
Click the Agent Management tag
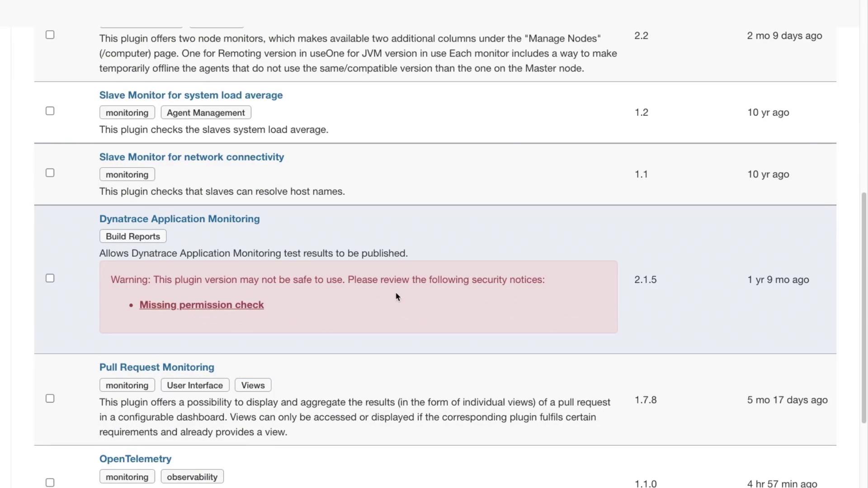pyautogui.click(x=206, y=113)
